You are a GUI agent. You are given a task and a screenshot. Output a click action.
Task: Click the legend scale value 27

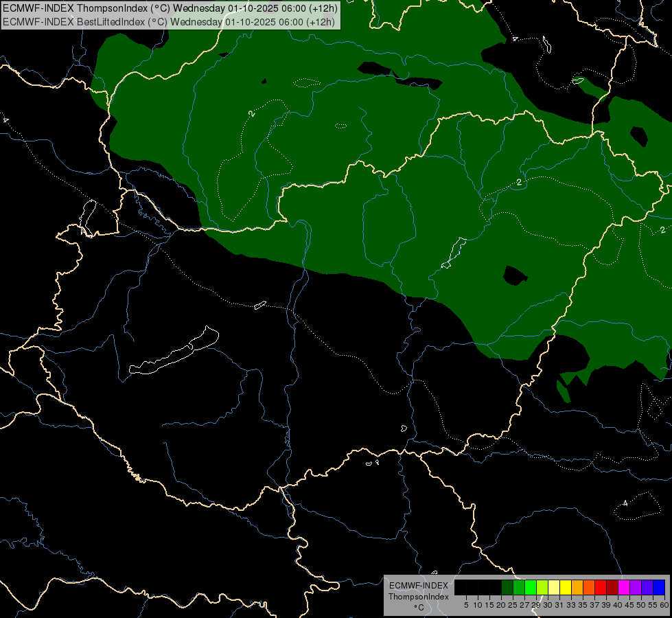[x=524, y=605]
